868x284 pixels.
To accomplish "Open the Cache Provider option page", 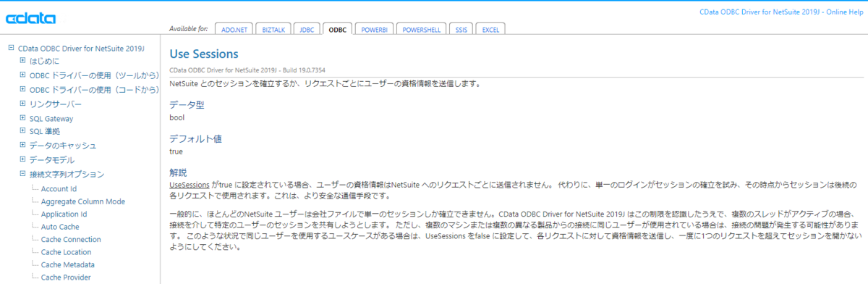I will pyautogui.click(x=67, y=277).
